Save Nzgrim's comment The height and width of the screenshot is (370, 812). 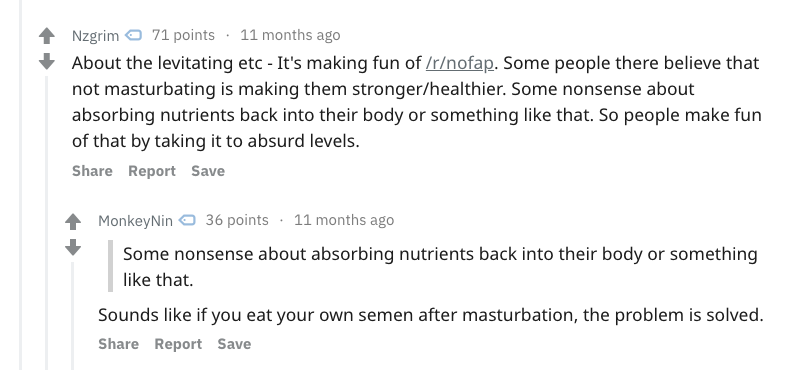(208, 171)
